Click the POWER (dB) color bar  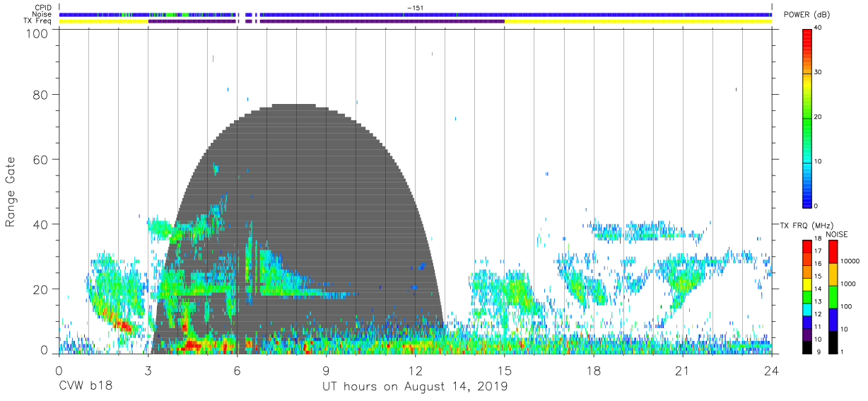coord(807,118)
